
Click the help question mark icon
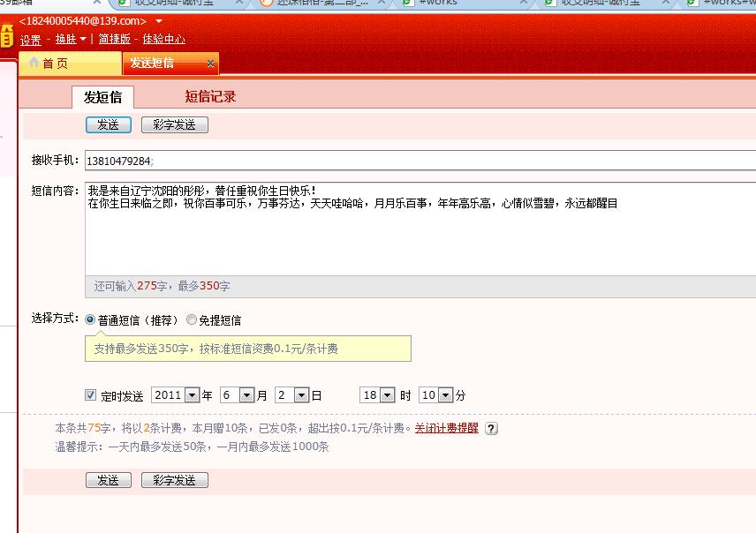(x=493, y=430)
